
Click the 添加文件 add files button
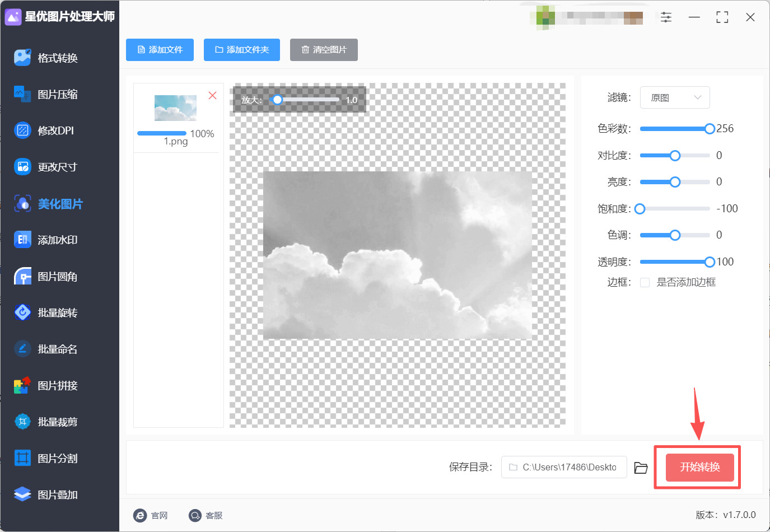point(160,50)
